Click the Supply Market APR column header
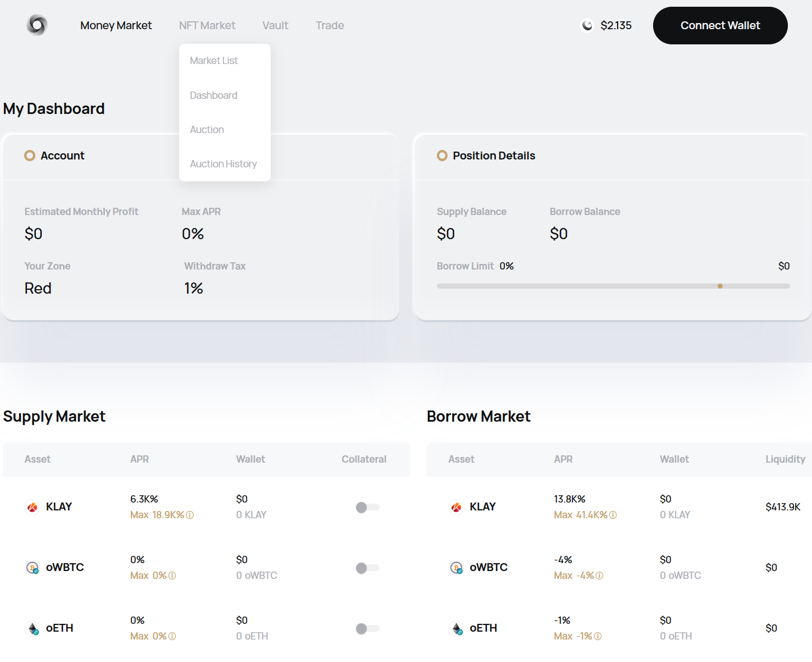The width and height of the screenshot is (812, 662). point(139,459)
